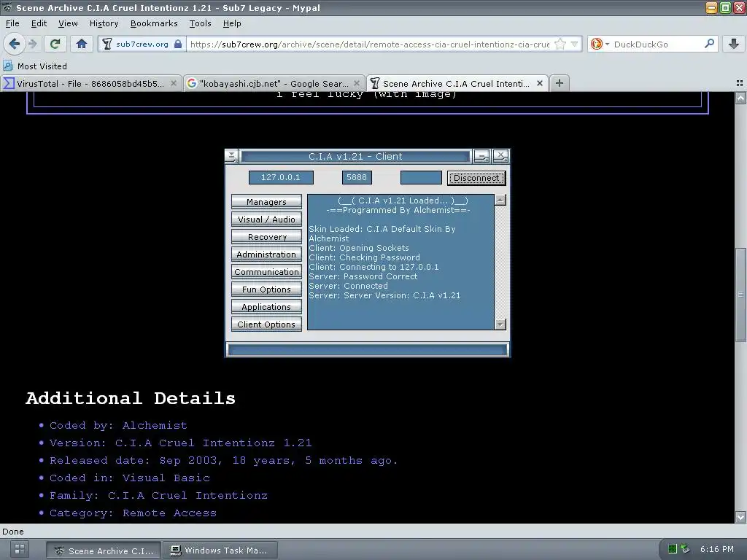Open the Tools menu
The height and width of the screenshot is (560, 747).
pyautogui.click(x=200, y=23)
